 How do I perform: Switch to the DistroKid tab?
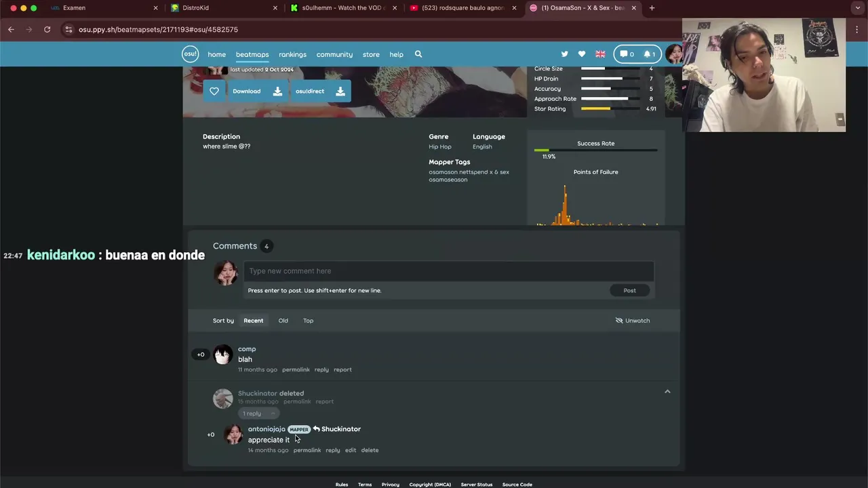(195, 8)
